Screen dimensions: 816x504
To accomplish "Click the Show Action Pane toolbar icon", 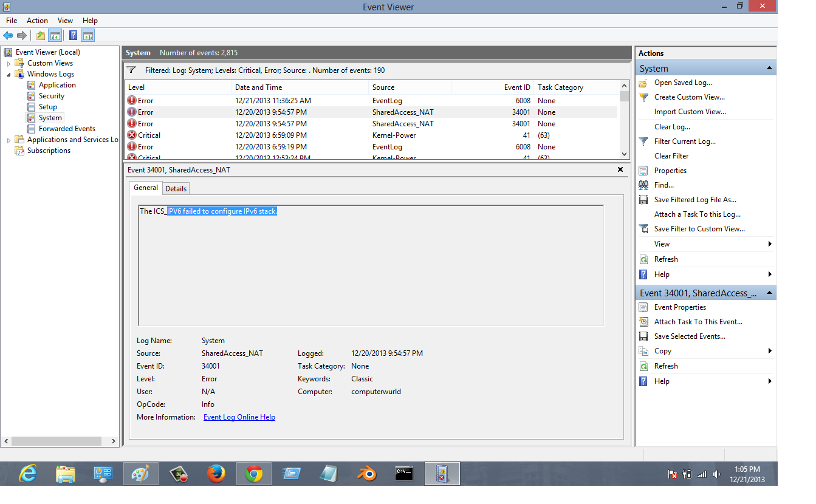I will click(x=88, y=35).
